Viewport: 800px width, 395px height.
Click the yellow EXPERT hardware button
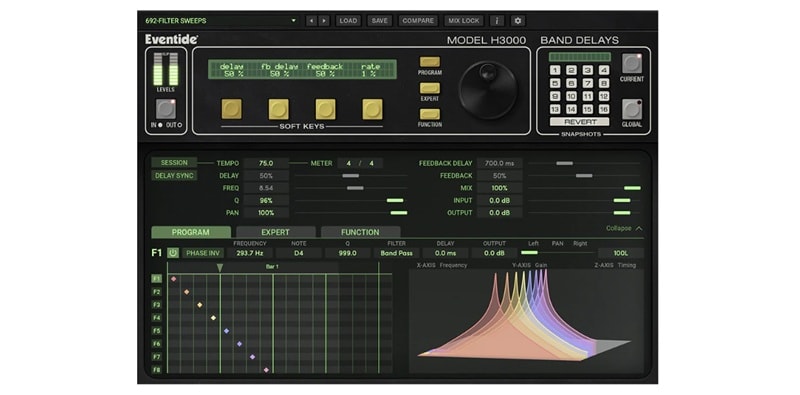[430, 88]
